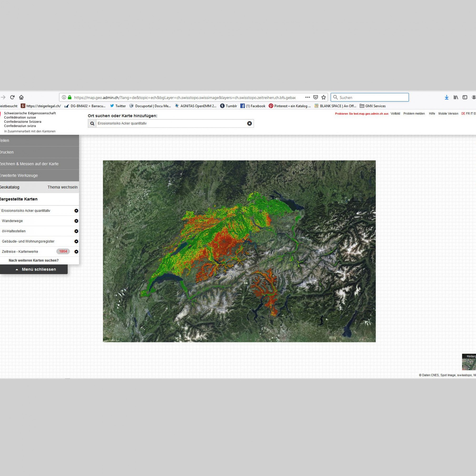
Task: Click Probieren Sie test.map.geo.admin.ch aus link
Action: coord(362,114)
